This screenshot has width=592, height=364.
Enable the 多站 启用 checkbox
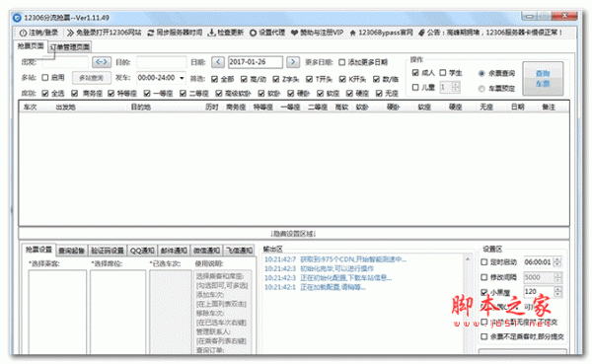[x=45, y=78]
